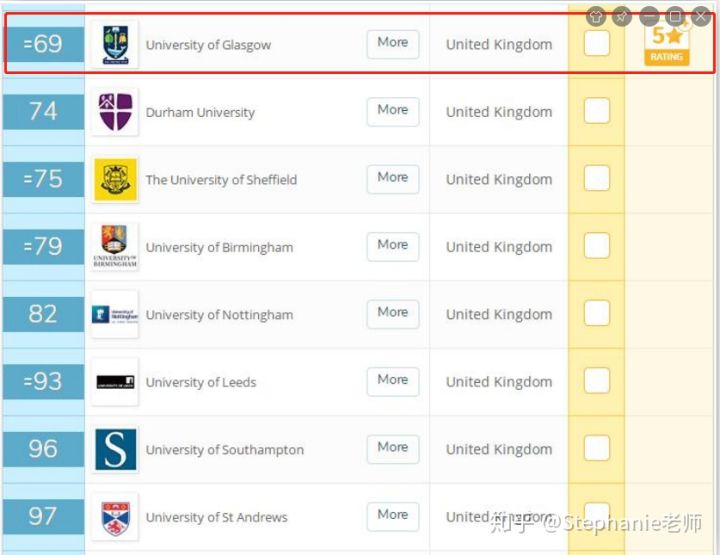
Task: Open the 5-star rating badge for Glasgow
Action: [667, 45]
